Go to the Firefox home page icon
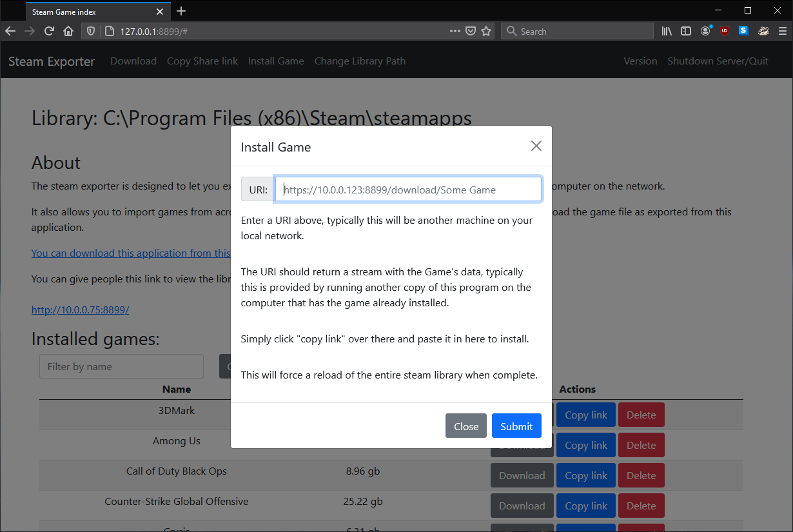 pos(68,31)
